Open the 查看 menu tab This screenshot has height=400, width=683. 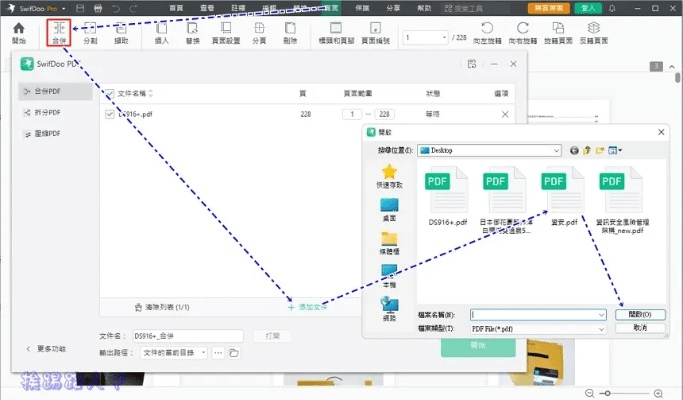point(207,8)
